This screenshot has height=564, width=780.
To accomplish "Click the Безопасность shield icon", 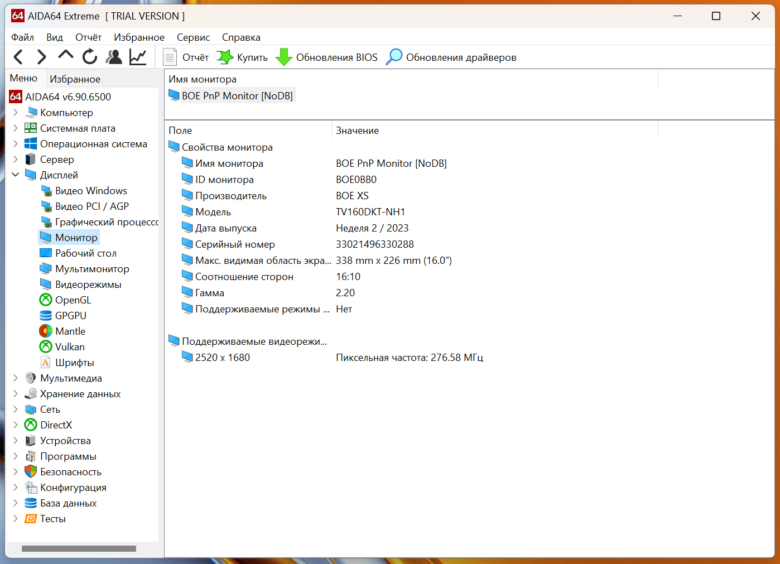I will (x=30, y=471).
